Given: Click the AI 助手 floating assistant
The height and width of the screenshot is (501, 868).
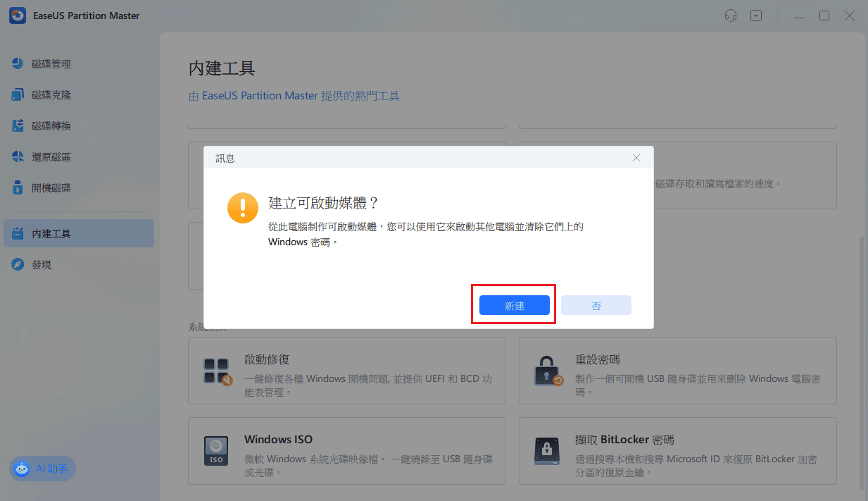Looking at the screenshot, I should pyautogui.click(x=42, y=468).
